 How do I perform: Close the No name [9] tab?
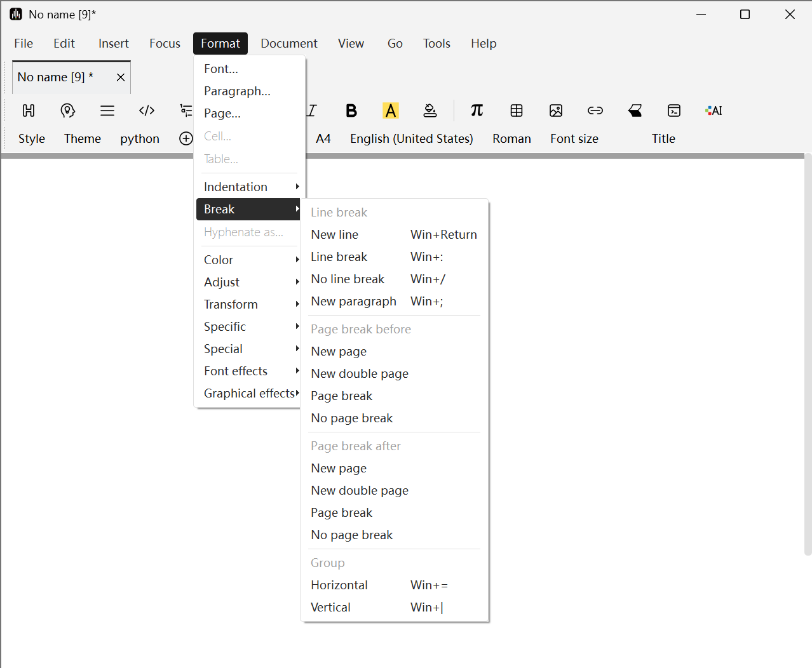coord(121,77)
